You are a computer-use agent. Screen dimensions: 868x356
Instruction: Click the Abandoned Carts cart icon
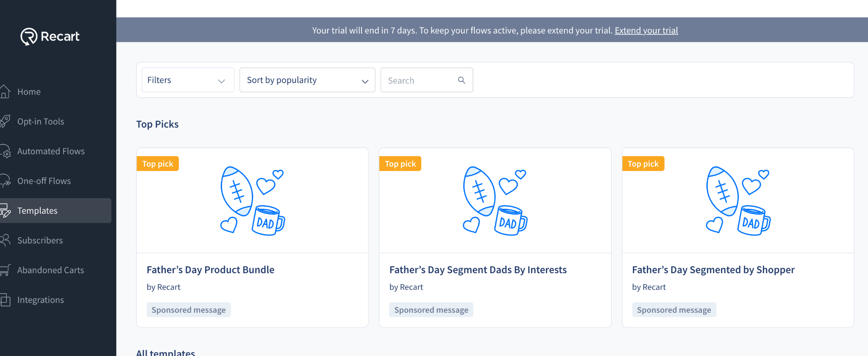tap(5, 270)
